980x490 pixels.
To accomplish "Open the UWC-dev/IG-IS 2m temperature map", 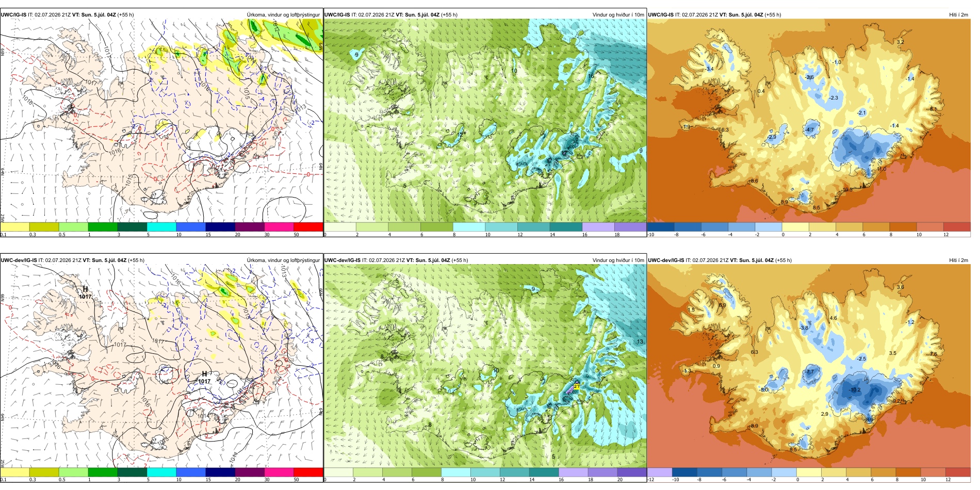I will (809, 366).
